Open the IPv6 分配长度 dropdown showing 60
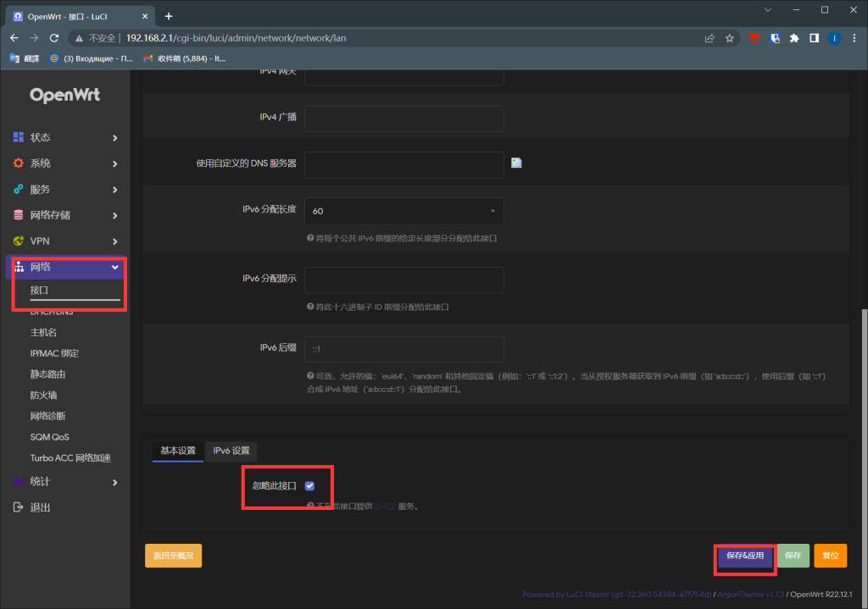 pyautogui.click(x=404, y=210)
